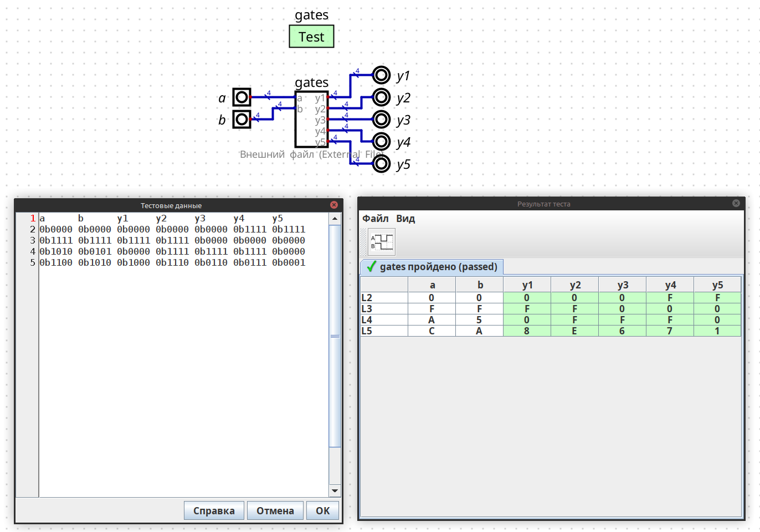
Task: Select output pin y5
Action: tap(381, 164)
